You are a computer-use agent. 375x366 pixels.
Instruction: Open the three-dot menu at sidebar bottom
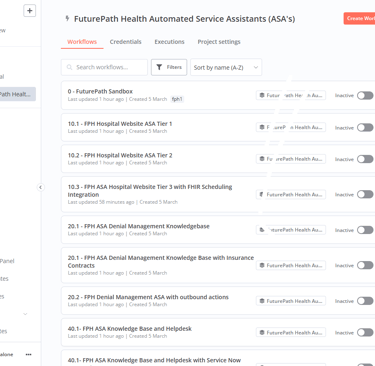29,354
